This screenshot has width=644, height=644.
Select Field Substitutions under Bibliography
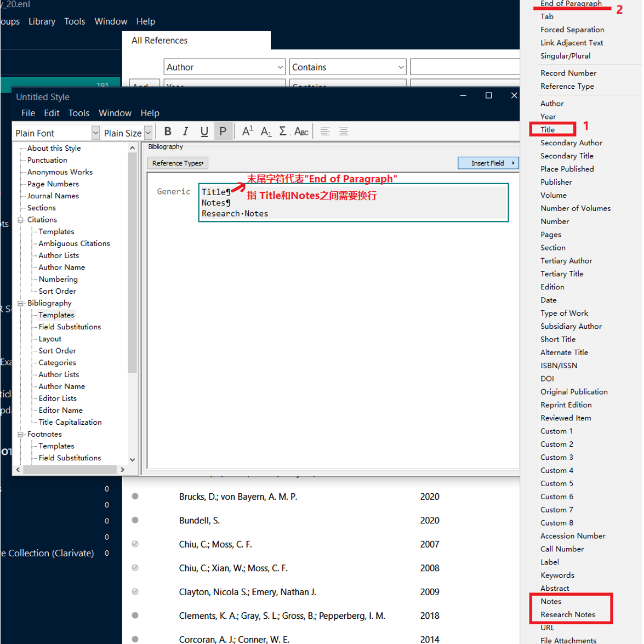(70, 327)
